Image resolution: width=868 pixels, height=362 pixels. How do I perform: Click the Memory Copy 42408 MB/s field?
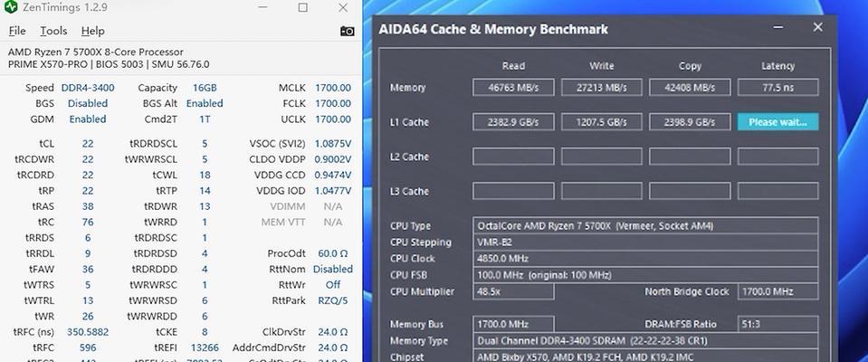(690, 88)
